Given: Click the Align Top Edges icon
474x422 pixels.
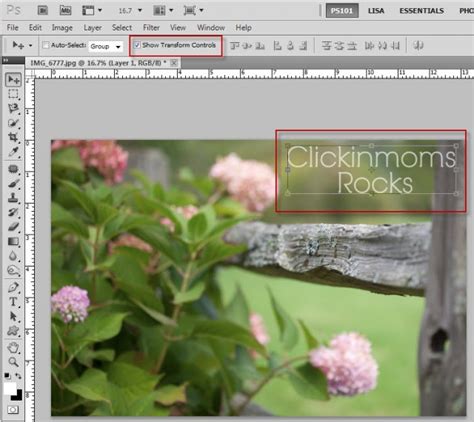Looking at the screenshot, I should pyautogui.click(x=235, y=45).
